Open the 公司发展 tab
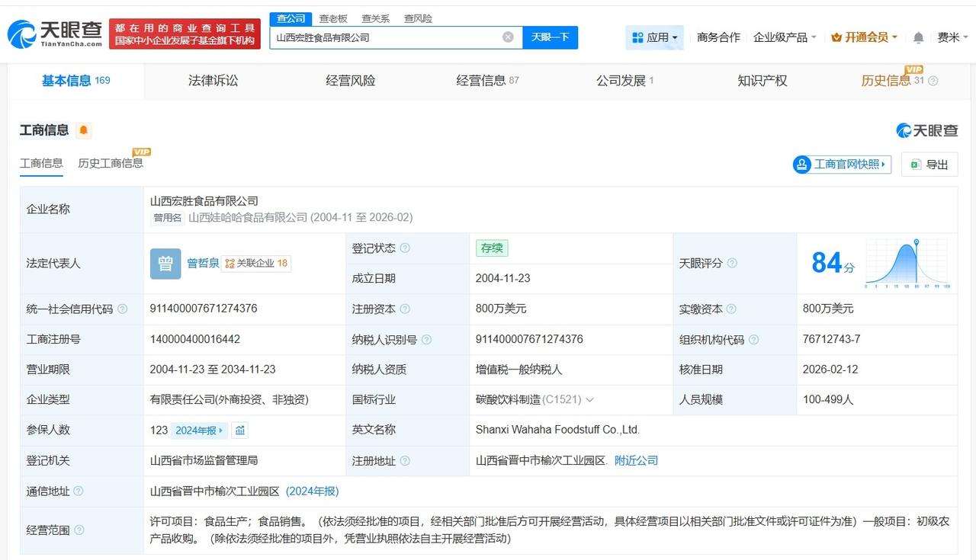Screen dimensions: 976x560 point(625,81)
